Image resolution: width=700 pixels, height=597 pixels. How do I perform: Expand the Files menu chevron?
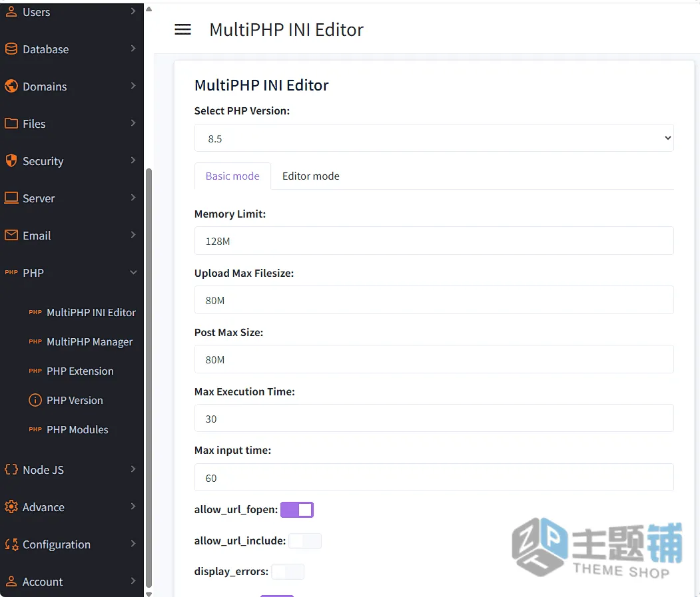tap(133, 122)
